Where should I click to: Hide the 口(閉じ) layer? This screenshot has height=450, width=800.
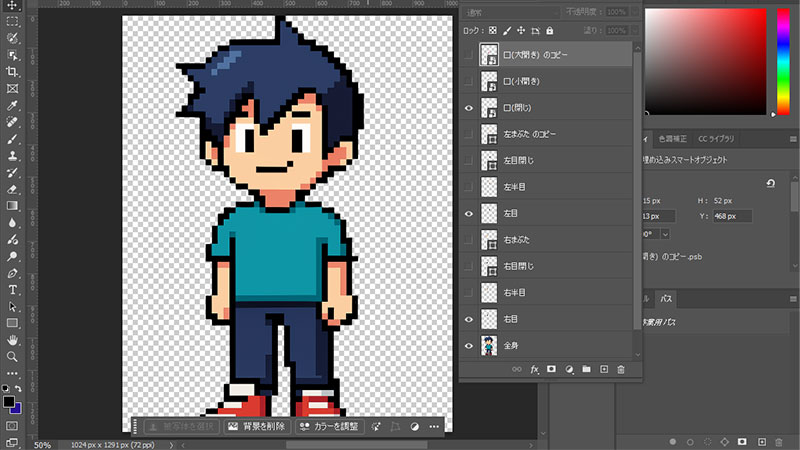[468, 108]
